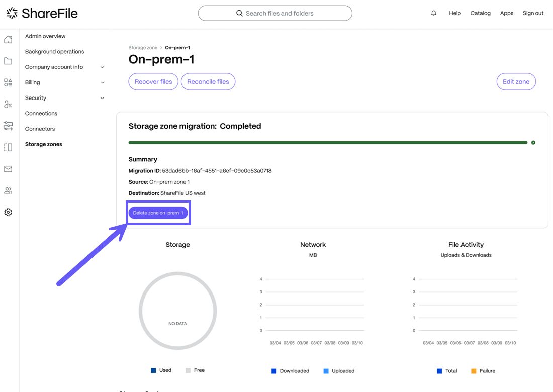The image size is (553, 392).
Task: Focus the Search files and folders field
Action: 275,13
